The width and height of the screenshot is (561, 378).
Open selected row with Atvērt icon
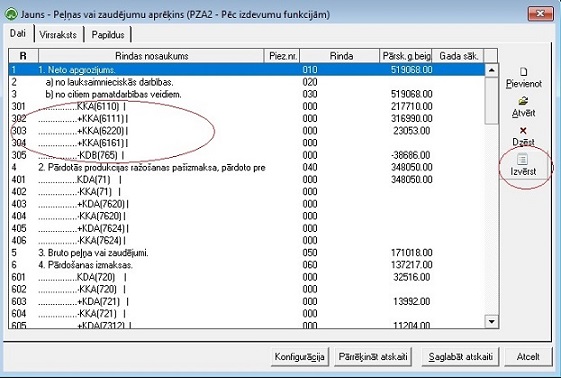pos(523,101)
